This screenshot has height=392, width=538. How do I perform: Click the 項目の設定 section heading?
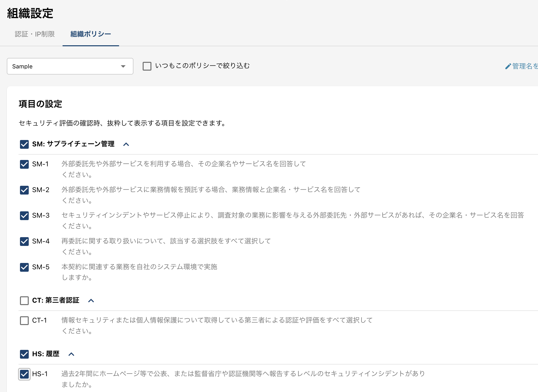[x=40, y=104]
